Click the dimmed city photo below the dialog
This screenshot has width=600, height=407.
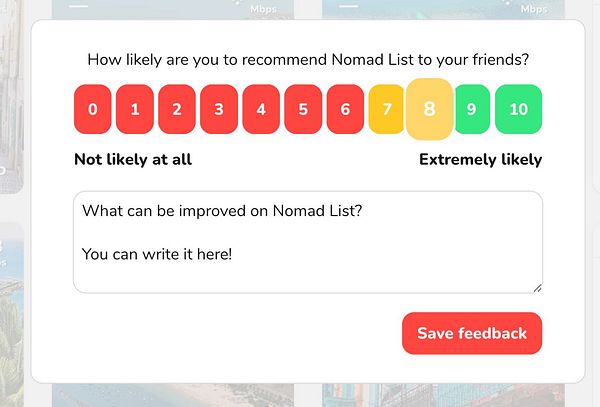tap(170, 395)
